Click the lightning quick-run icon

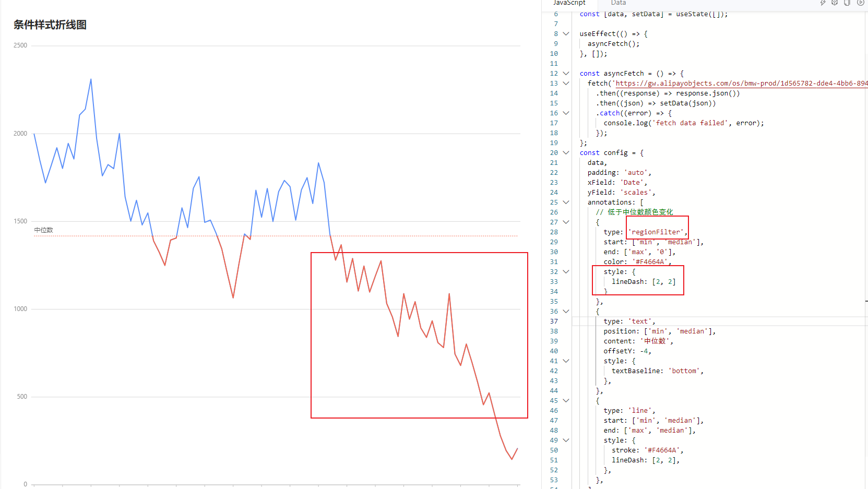[x=823, y=3]
